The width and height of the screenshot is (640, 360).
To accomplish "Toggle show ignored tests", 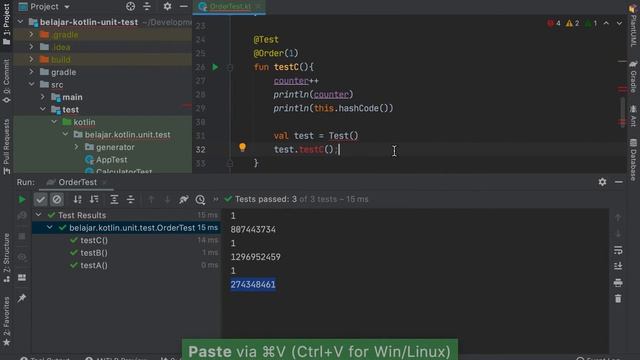I will click(57, 200).
